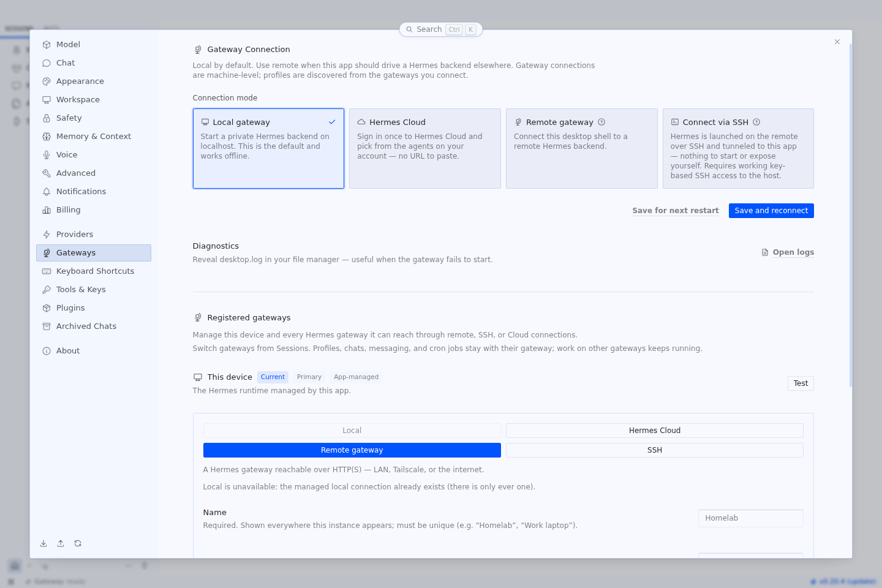Viewport: 882px width, 588px height.
Task: Click the settings panel vertical scrollbar
Action: coord(851,214)
